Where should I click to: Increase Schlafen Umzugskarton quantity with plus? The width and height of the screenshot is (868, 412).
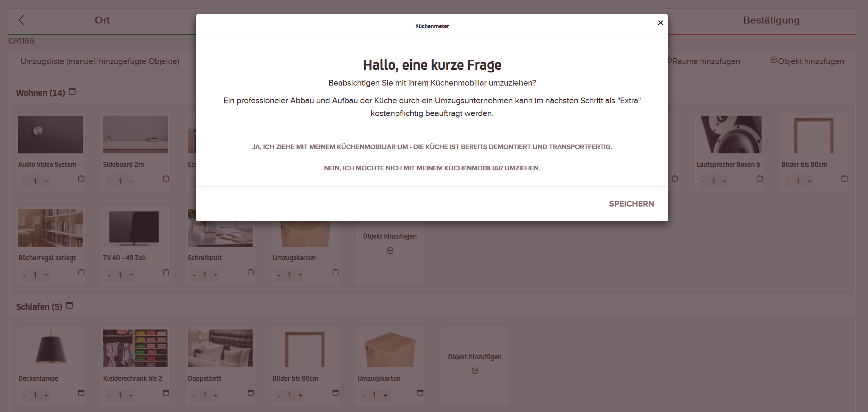pos(385,395)
